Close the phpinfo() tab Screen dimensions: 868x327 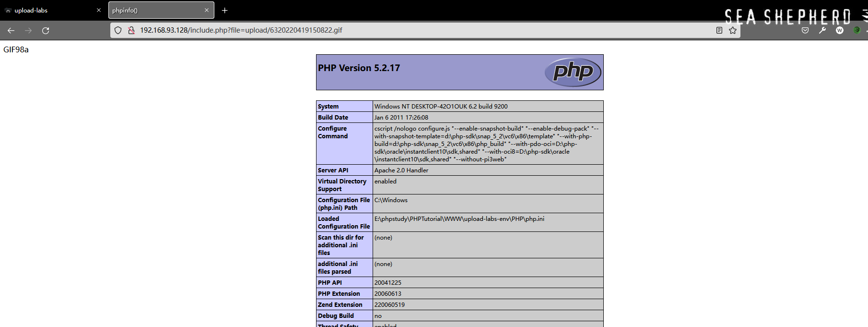click(207, 10)
